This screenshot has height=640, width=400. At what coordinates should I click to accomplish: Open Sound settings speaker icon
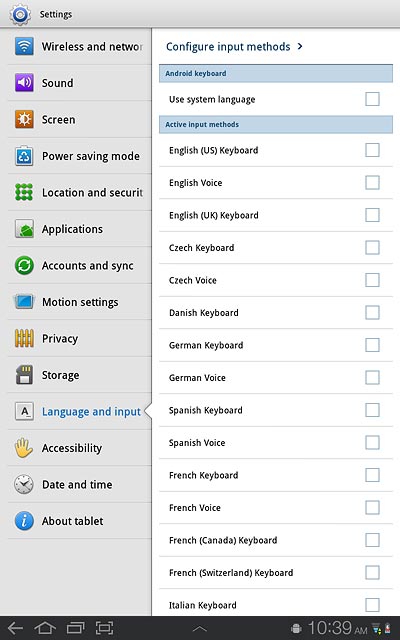pos(24,83)
